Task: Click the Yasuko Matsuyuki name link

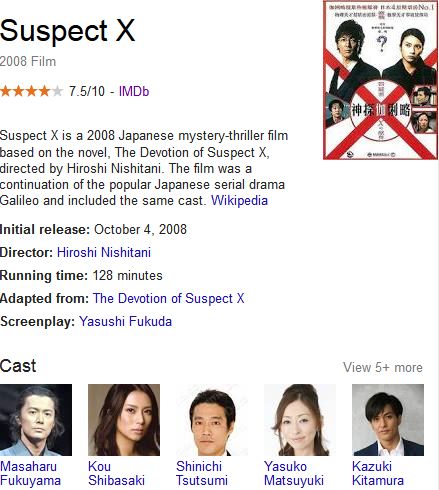Action: click(x=294, y=473)
